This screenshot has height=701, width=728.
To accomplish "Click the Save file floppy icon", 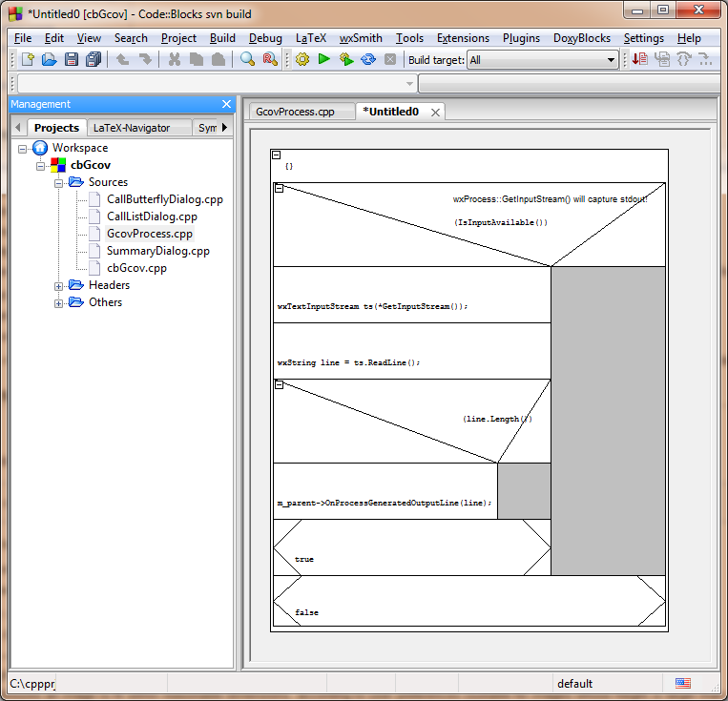I will (71, 59).
